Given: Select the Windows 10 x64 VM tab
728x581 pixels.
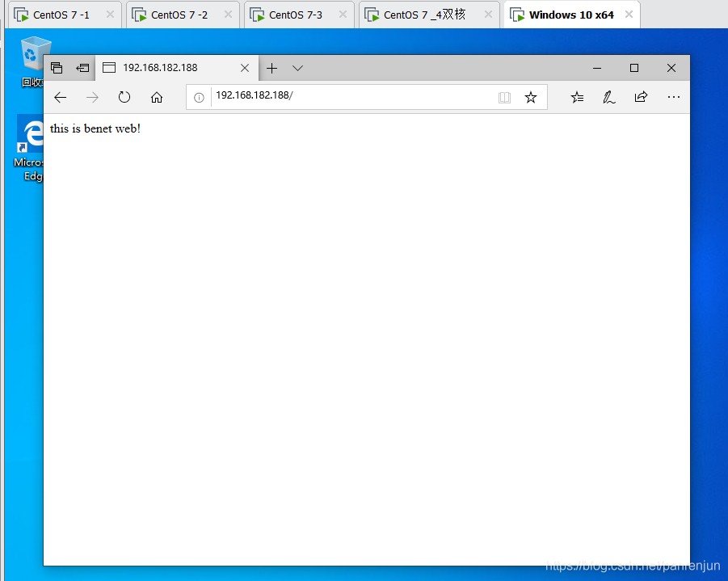Looking at the screenshot, I should point(572,15).
